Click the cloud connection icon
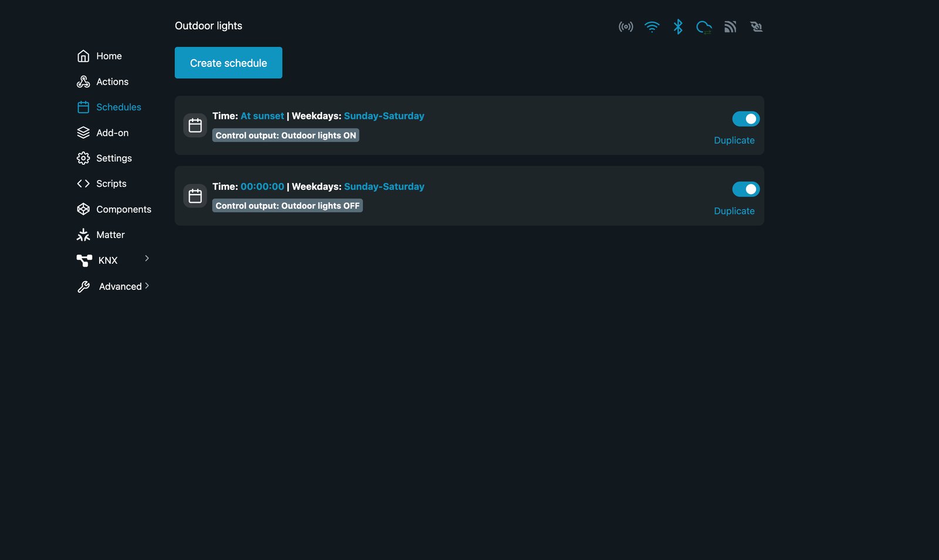Screen dimensions: 939x560 tap(704, 26)
